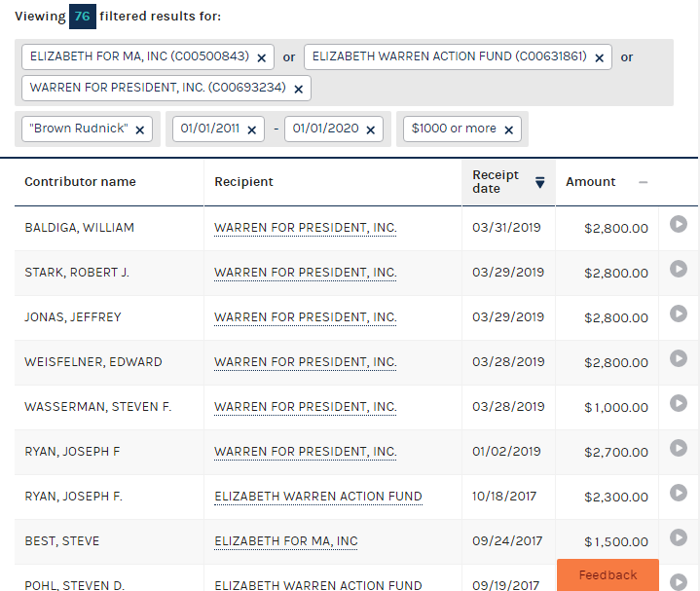The image size is (700, 591).
Task: Click contributor name BEST, STEVE
Action: coord(62,541)
